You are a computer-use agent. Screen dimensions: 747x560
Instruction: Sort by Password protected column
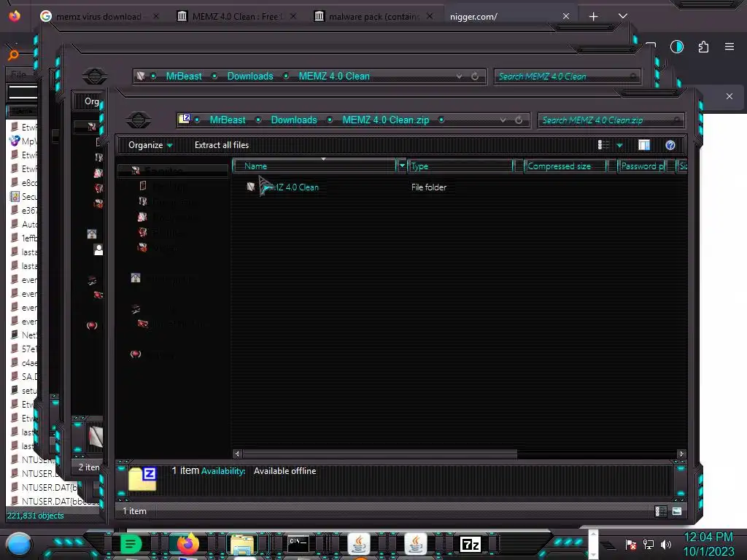point(642,166)
